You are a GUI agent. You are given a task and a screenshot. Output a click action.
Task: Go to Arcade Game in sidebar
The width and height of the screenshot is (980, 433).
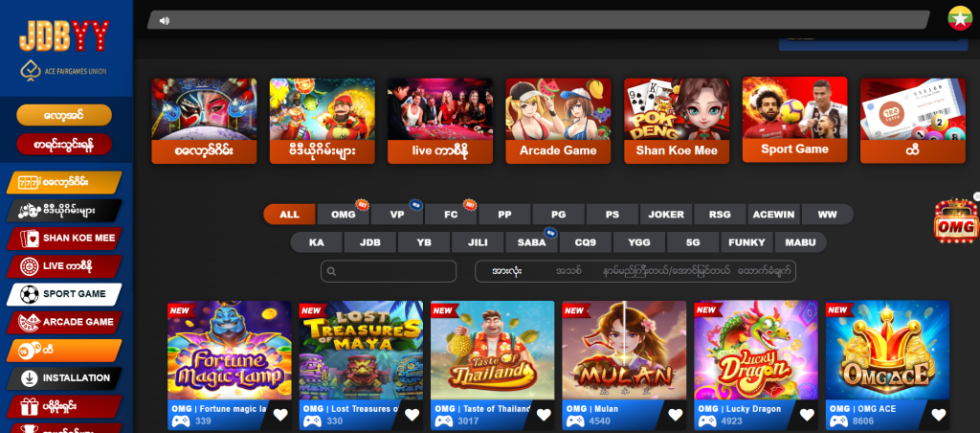point(64,322)
